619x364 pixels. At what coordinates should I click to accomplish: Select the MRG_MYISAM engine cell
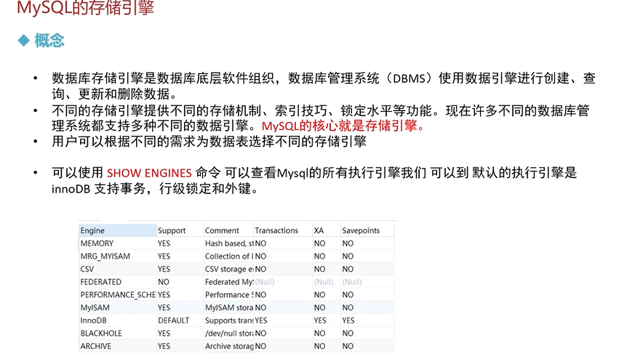118,256
